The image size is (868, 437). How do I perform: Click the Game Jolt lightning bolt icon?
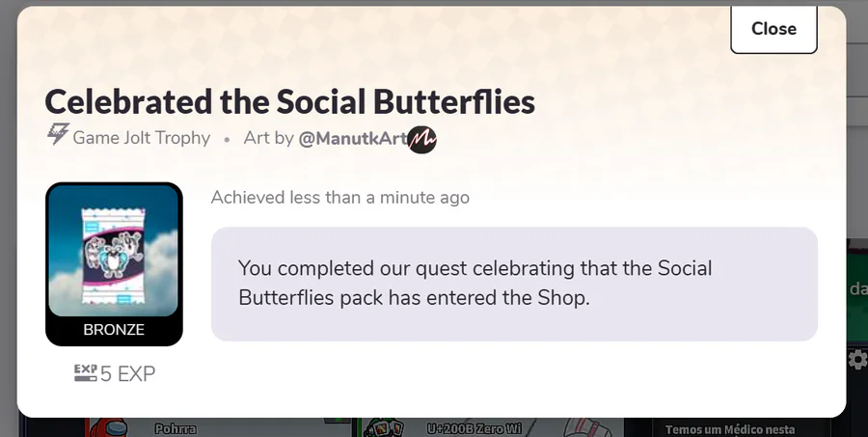coord(57,136)
